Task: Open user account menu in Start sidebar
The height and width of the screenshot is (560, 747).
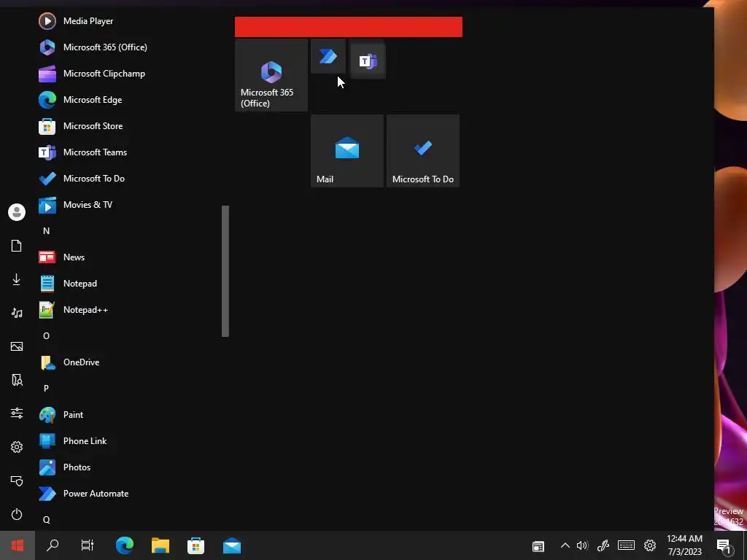Action: coord(17,212)
